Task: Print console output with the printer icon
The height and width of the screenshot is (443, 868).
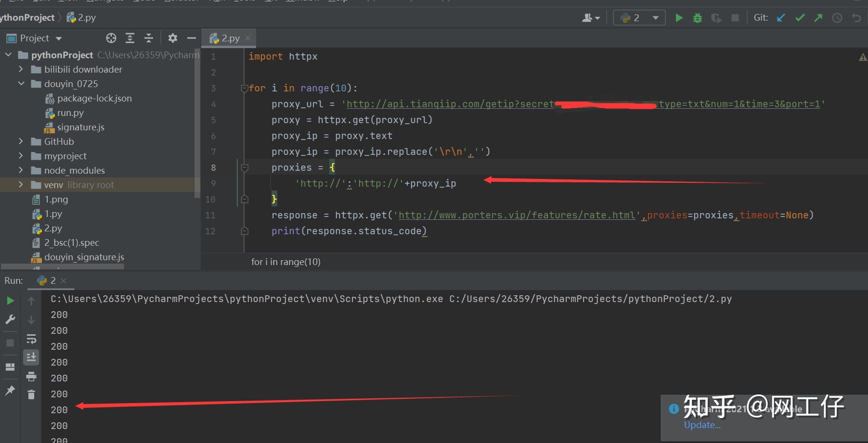Action: click(31, 376)
